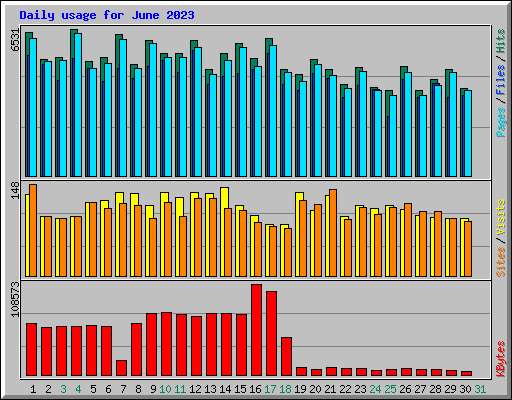Click the orange sites bar for day 21
Screen dimensions: 512x400
(x=333, y=233)
